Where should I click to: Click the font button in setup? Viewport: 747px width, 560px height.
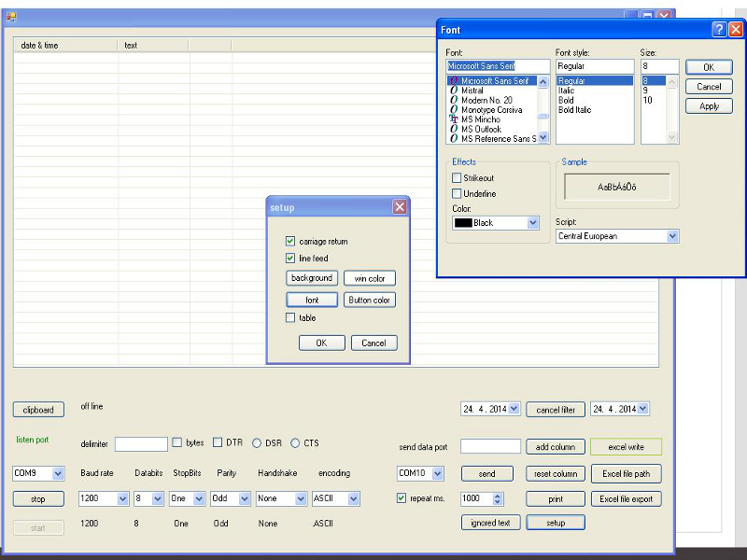(312, 300)
